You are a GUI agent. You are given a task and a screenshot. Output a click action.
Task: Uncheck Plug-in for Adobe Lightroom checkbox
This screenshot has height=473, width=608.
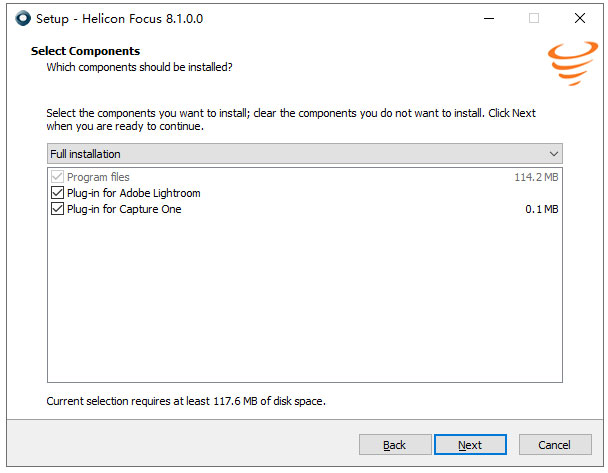pyautogui.click(x=57, y=193)
